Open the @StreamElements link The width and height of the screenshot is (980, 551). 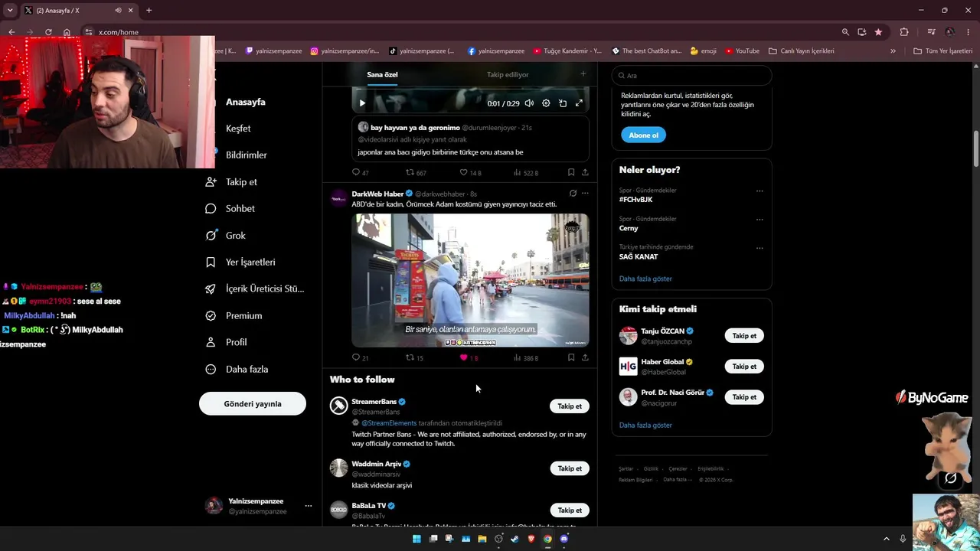(x=389, y=423)
